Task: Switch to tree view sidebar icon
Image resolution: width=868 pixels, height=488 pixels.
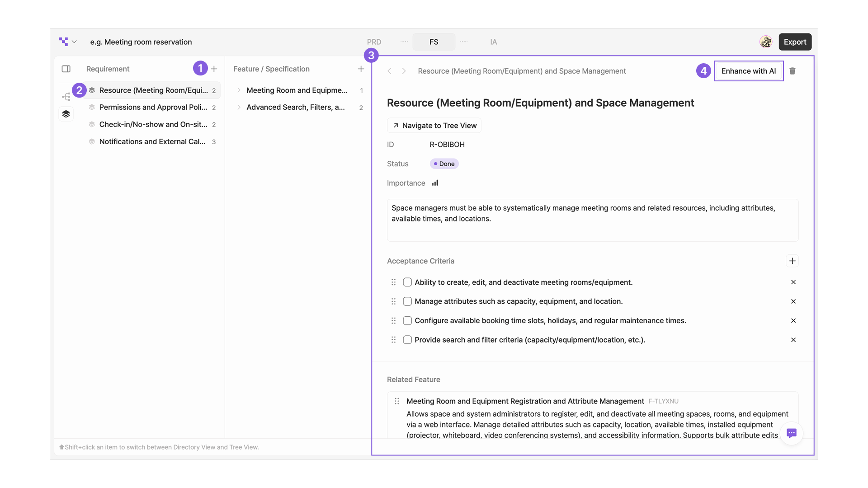Action: [x=66, y=97]
